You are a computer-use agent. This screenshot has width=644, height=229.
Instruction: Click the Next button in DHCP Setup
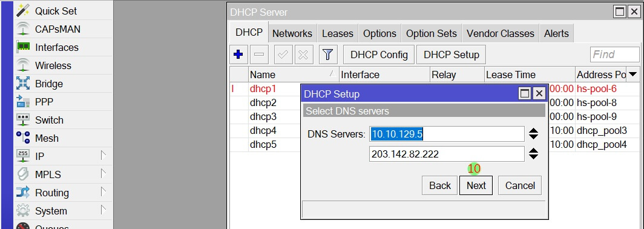point(476,185)
